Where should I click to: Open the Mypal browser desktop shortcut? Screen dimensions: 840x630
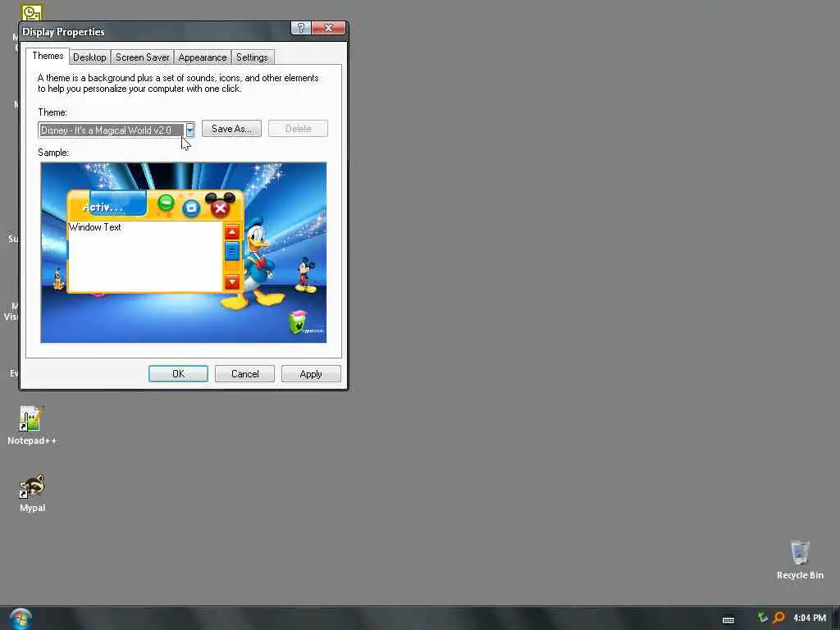[32, 493]
